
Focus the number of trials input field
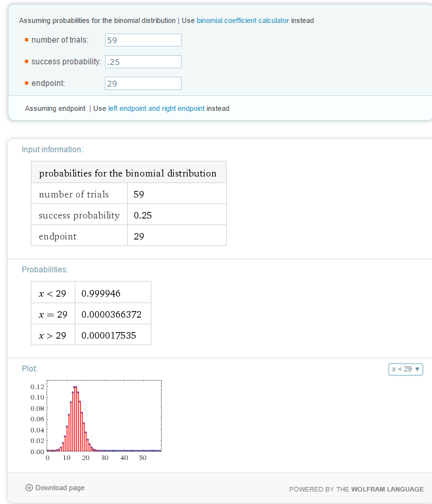click(143, 40)
